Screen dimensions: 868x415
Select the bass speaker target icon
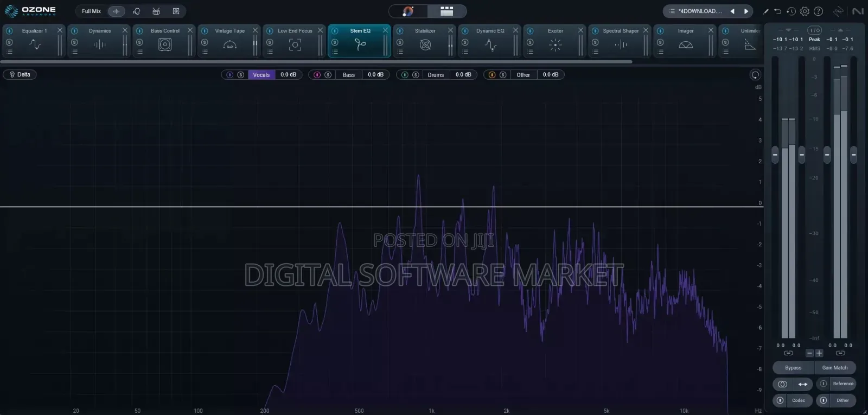pos(176,11)
